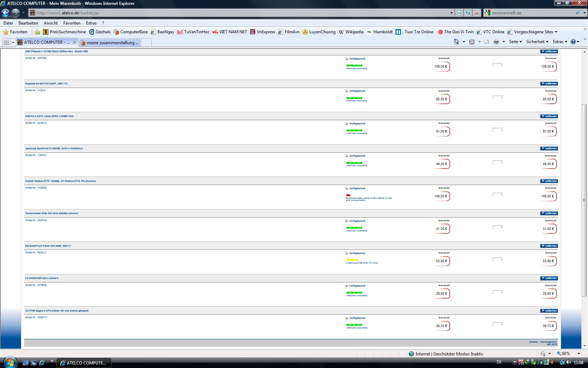Image resolution: width=588 pixels, height=368 pixels.
Task: Add page to favorites bar star icon
Action: coord(37,32)
